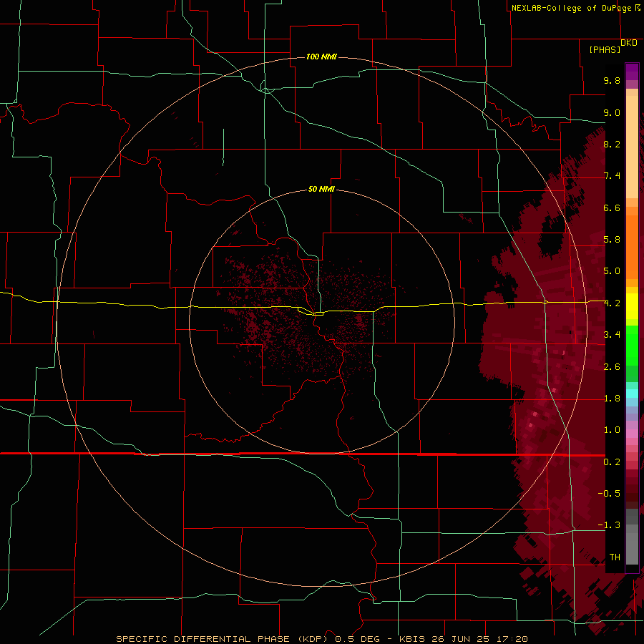Screen dimensions: 644x644
Task: Click the 2.6 value on color scale
Action: (x=612, y=367)
